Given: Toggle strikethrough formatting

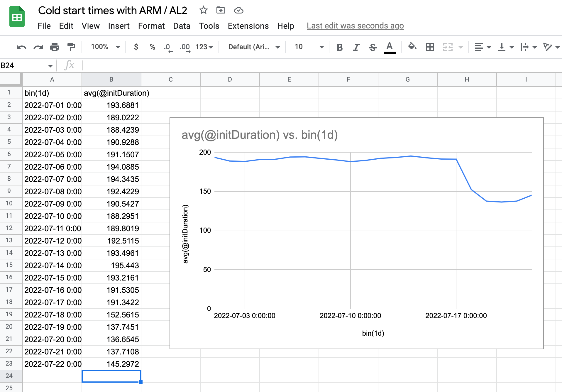Looking at the screenshot, I should [x=373, y=47].
